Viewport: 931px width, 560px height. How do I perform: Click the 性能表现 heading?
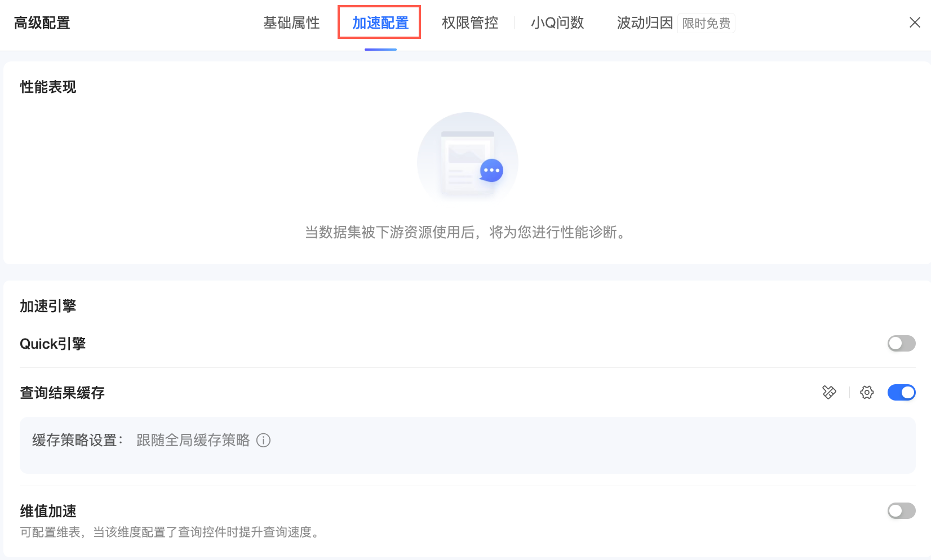(x=48, y=87)
